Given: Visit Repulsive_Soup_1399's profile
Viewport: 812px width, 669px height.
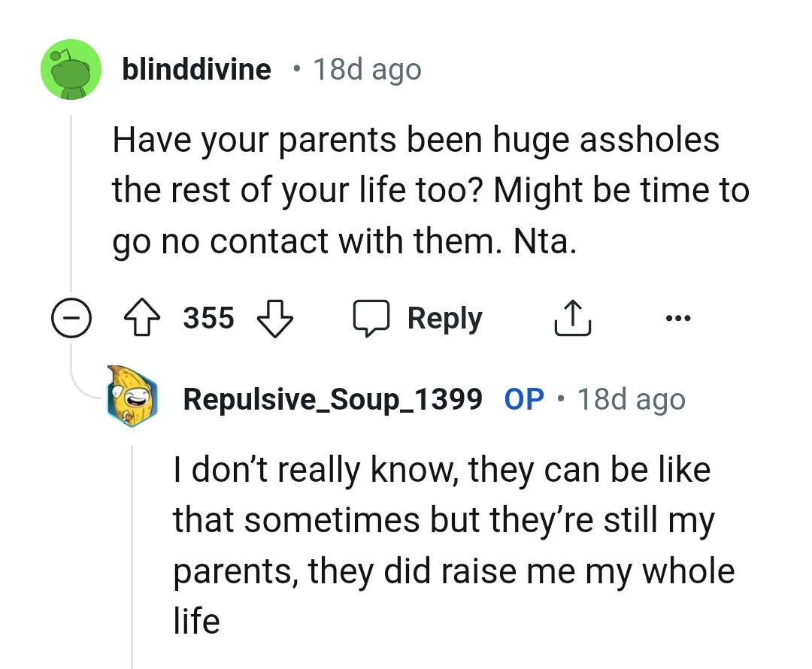Looking at the screenshot, I should [333, 399].
